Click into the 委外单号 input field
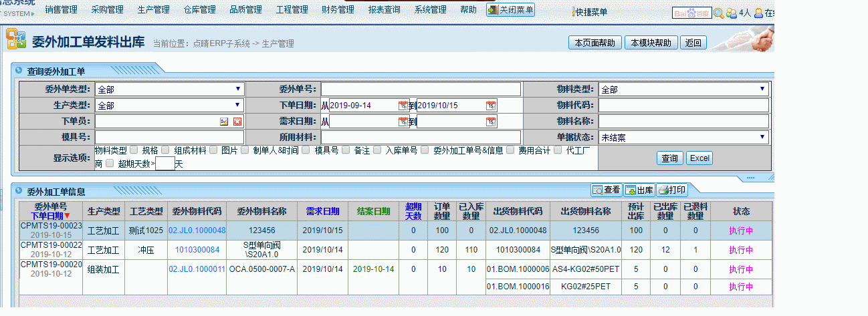Image resolution: width=868 pixels, height=316 pixels. [x=420, y=90]
